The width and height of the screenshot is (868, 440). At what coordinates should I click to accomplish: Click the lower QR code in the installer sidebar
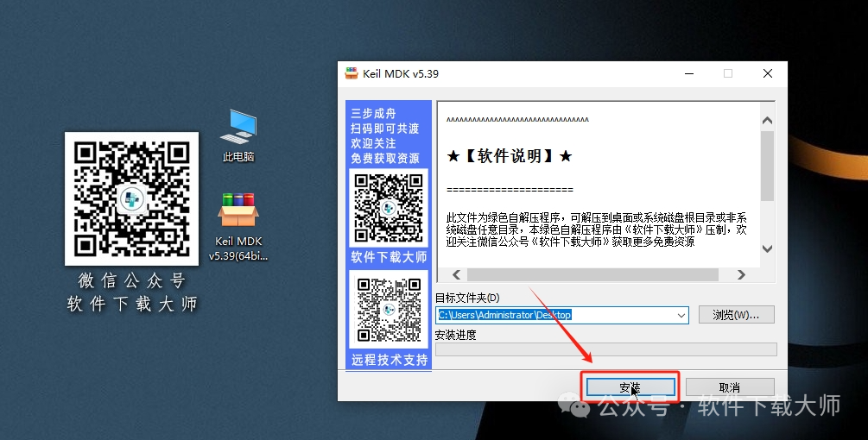pyautogui.click(x=389, y=310)
